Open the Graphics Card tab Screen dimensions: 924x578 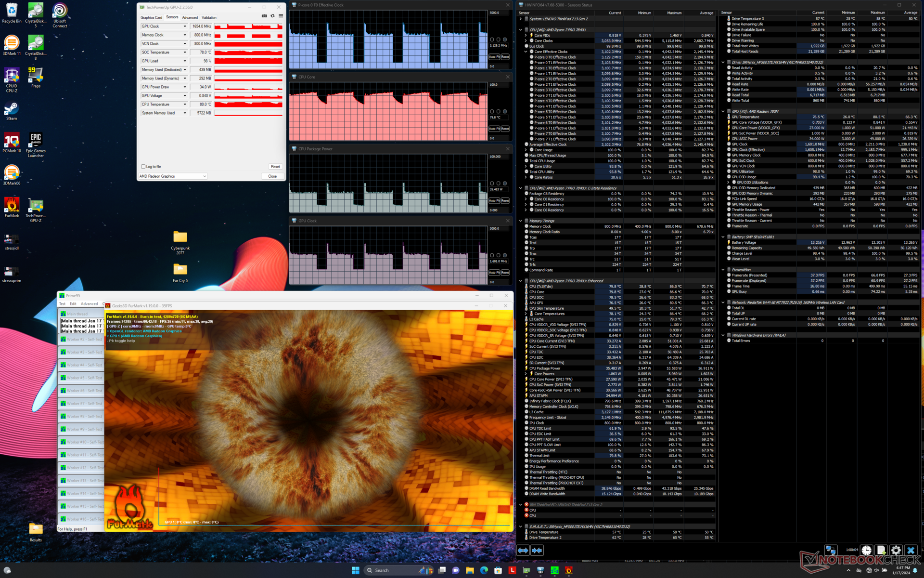tap(151, 17)
